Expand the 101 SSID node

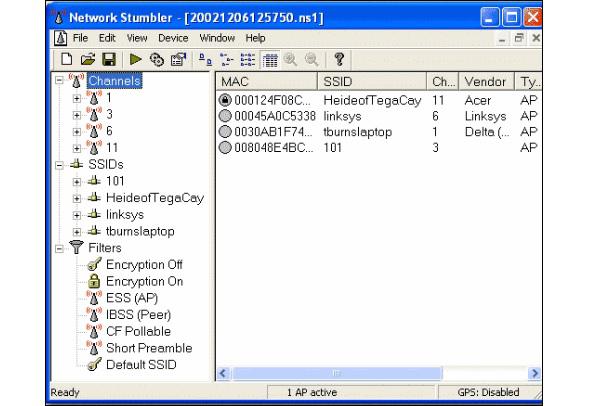click(x=77, y=181)
